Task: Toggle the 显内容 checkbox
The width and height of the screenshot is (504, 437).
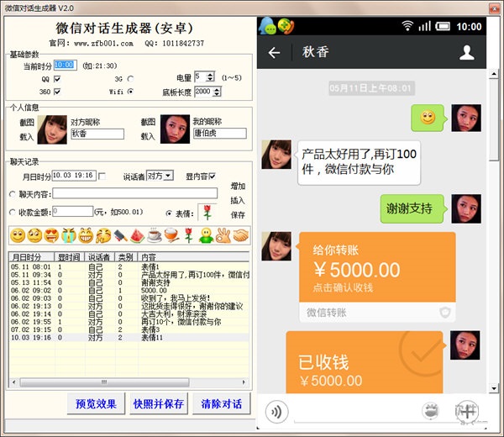Action: [x=213, y=176]
